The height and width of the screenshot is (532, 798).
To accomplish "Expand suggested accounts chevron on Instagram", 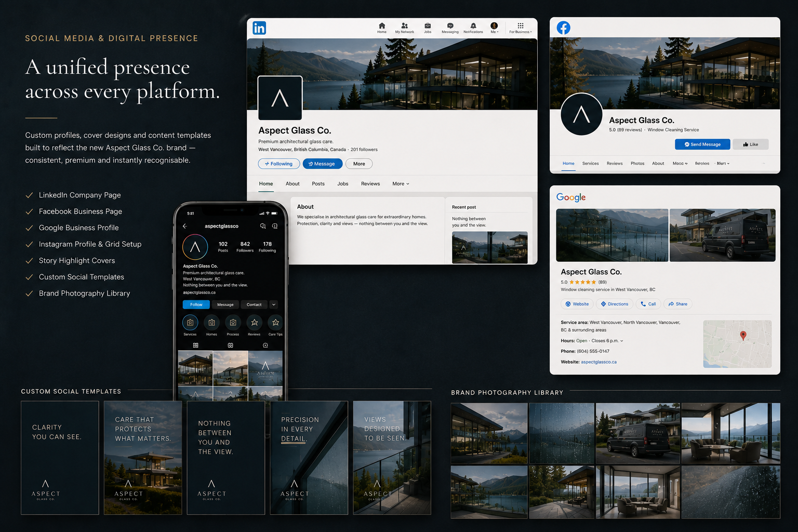I will point(274,304).
